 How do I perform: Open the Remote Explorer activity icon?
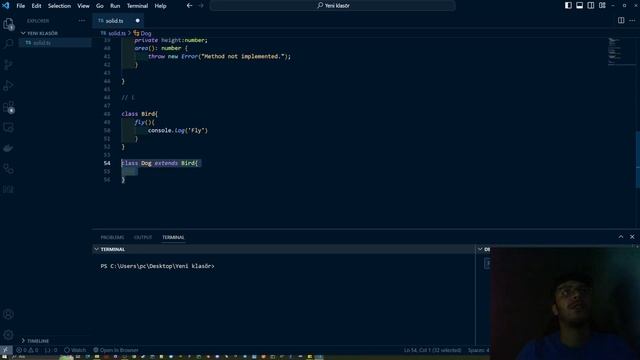(8, 128)
